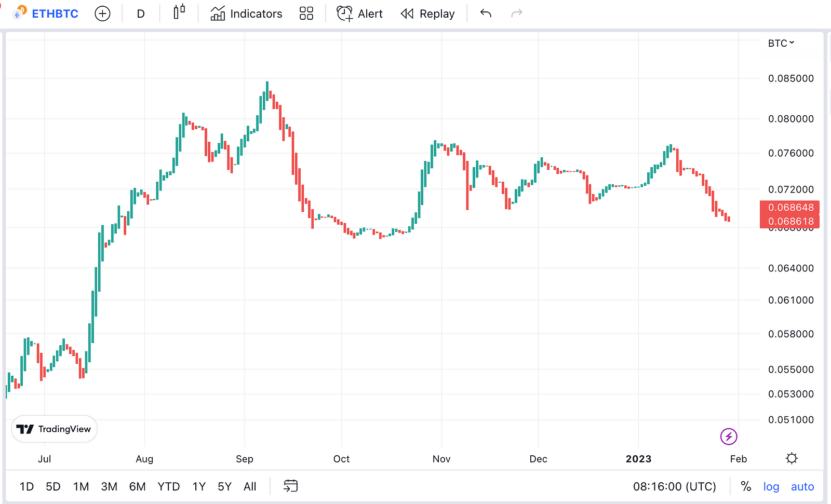831x504 pixels.
Task: Open the go-to-date calendar icon
Action: [290, 486]
